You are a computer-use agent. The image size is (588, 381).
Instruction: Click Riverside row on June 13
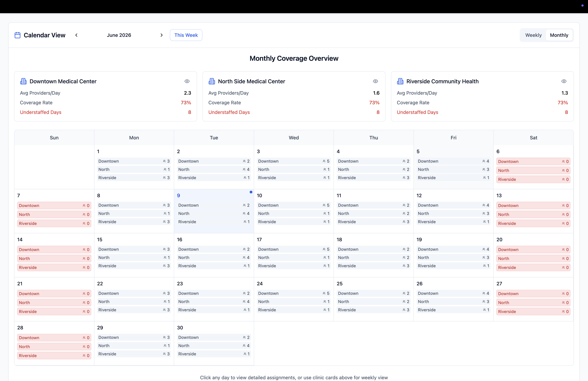click(x=533, y=223)
